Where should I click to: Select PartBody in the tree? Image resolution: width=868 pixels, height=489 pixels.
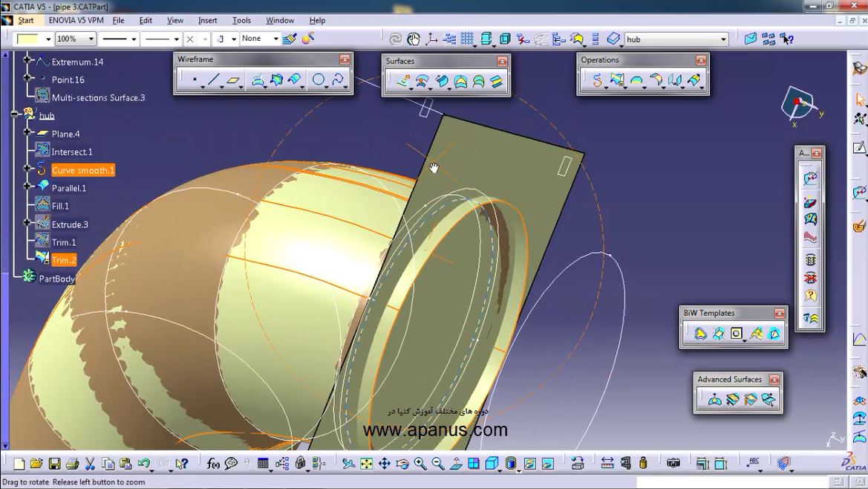tap(56, 279)
